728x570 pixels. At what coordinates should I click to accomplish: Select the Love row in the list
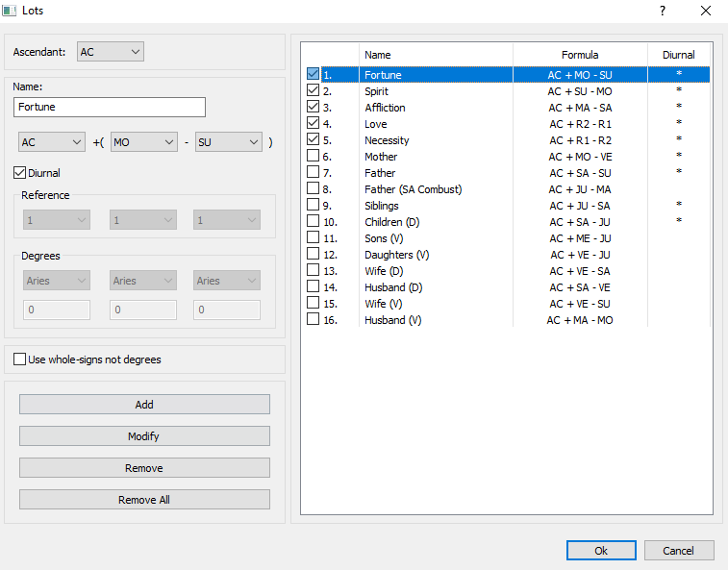(433, 124)
